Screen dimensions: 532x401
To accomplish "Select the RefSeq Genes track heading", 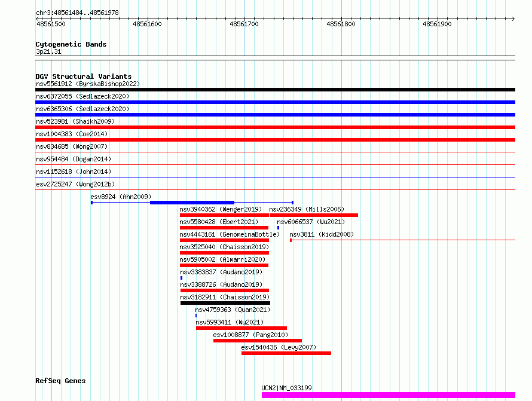I will click(60, 381).
